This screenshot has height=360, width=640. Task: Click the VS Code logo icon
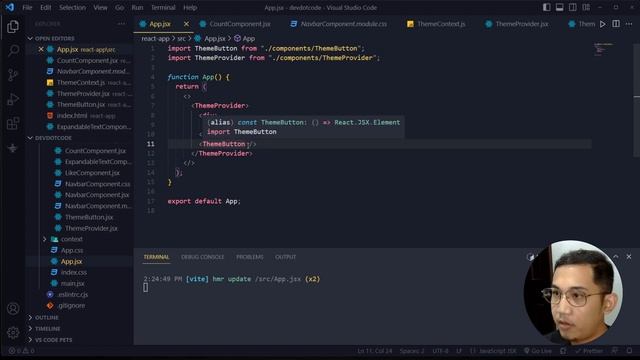10,7
